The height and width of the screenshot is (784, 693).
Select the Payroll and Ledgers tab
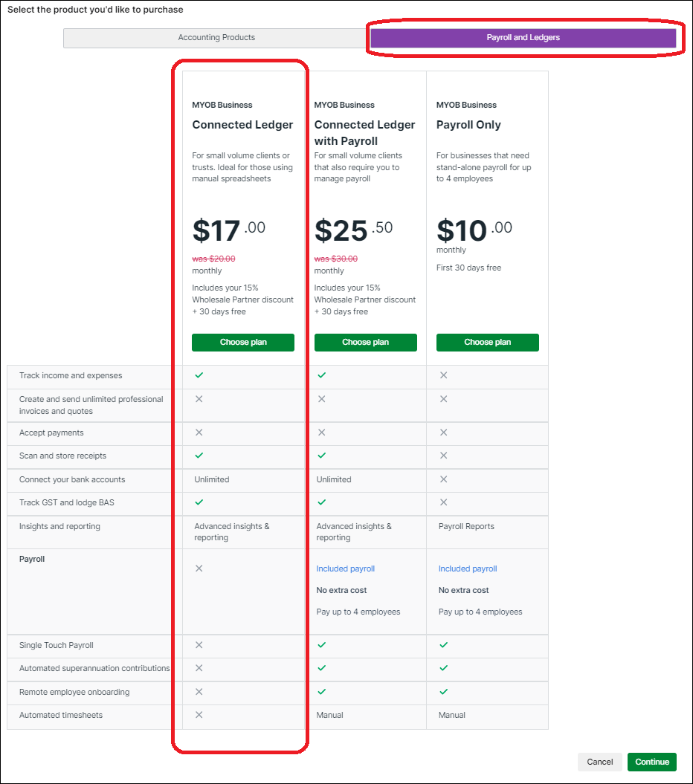tap(523, 38)
